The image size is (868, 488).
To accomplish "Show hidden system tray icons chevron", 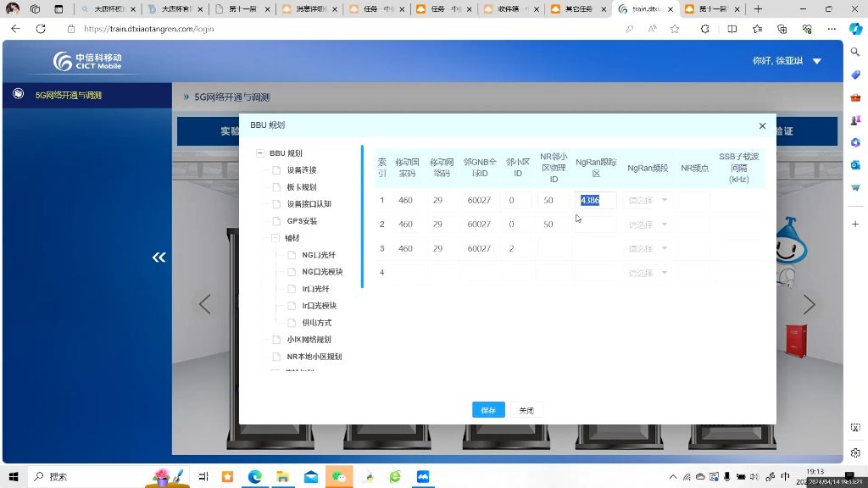I will click(x=672, y=476).
